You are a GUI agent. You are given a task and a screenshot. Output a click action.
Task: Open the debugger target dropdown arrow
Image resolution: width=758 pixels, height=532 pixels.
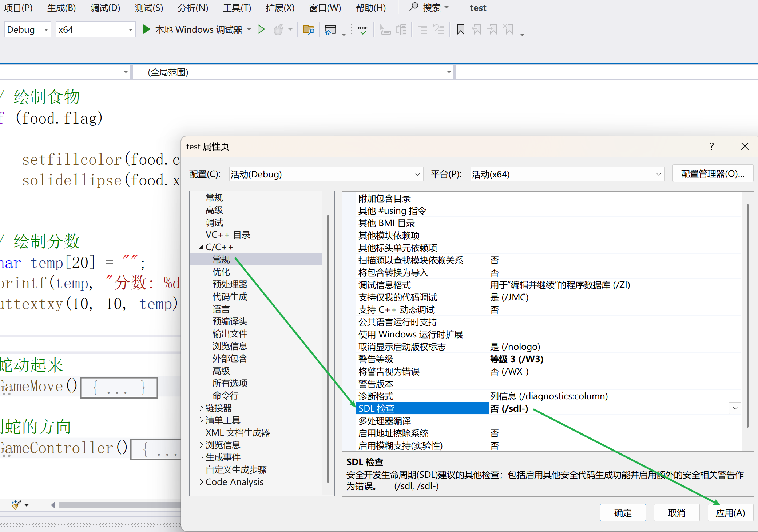[249, 29]
